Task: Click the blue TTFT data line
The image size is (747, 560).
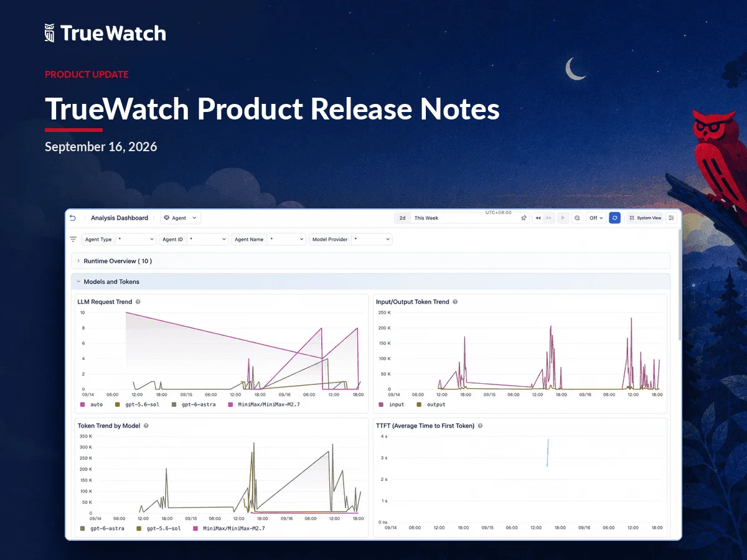Action: [547, 452]
